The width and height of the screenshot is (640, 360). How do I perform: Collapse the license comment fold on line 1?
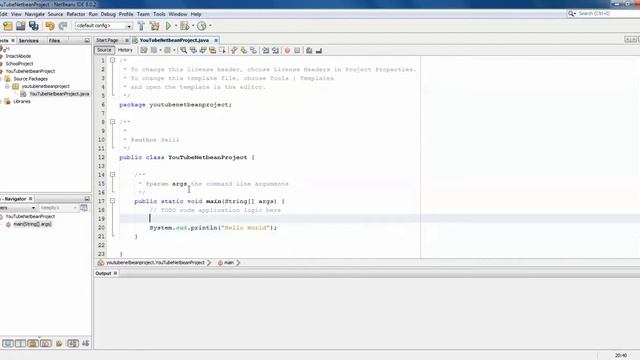click(112, 60)
